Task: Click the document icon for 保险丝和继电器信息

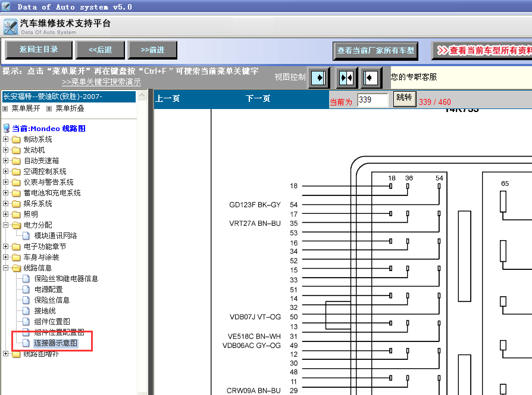Action: [26, 279]
